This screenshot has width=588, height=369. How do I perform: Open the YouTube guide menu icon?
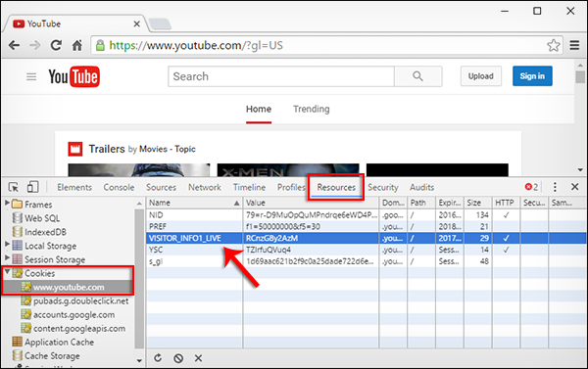click(31, 76)
